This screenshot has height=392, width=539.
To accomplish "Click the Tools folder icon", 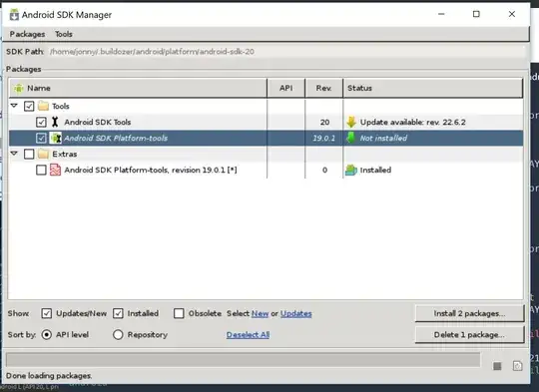I will (x=43, y=106).
